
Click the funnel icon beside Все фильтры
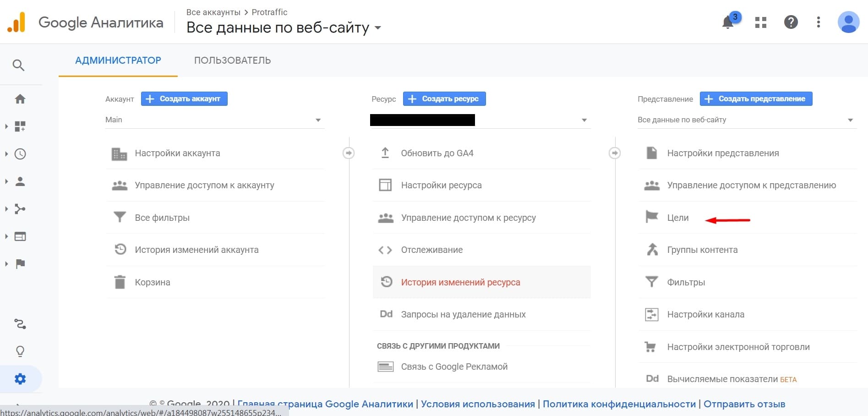click(x=120, y=217)
